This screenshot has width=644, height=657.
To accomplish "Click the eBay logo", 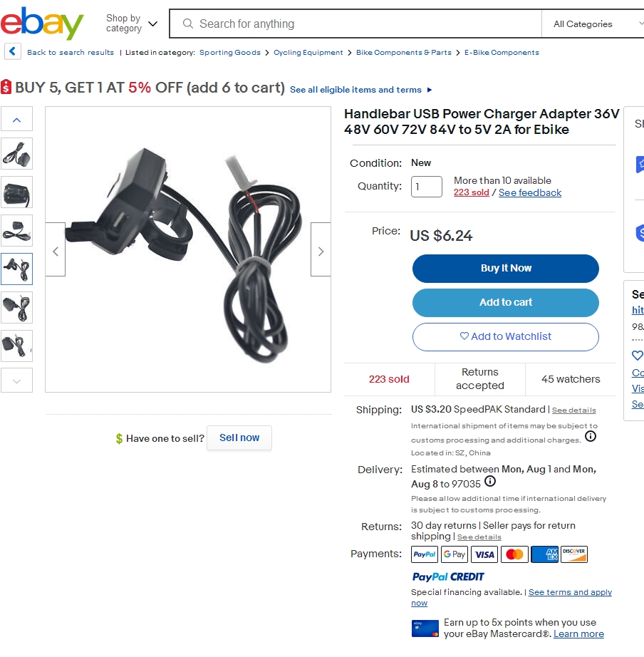I will (42, 23).
